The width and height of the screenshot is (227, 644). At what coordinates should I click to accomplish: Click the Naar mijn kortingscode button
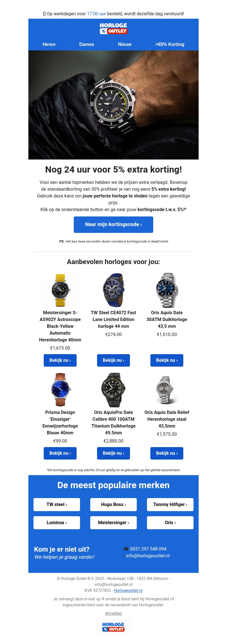point(113,225)
